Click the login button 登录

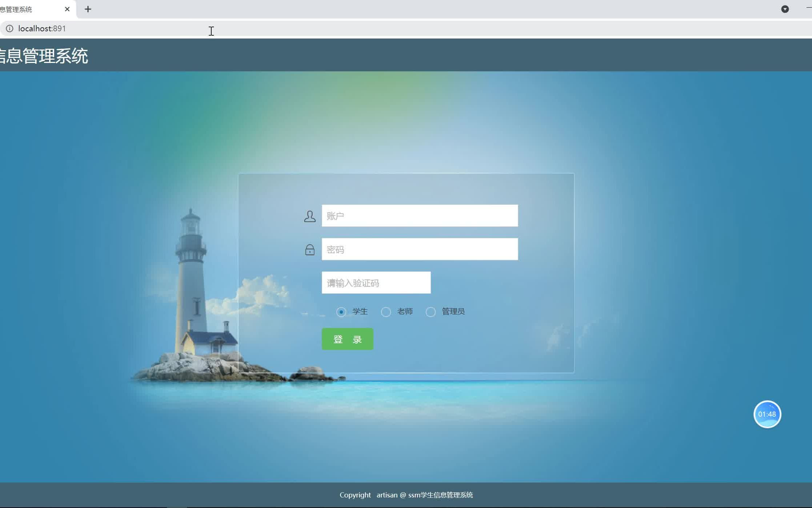[347, 340]
